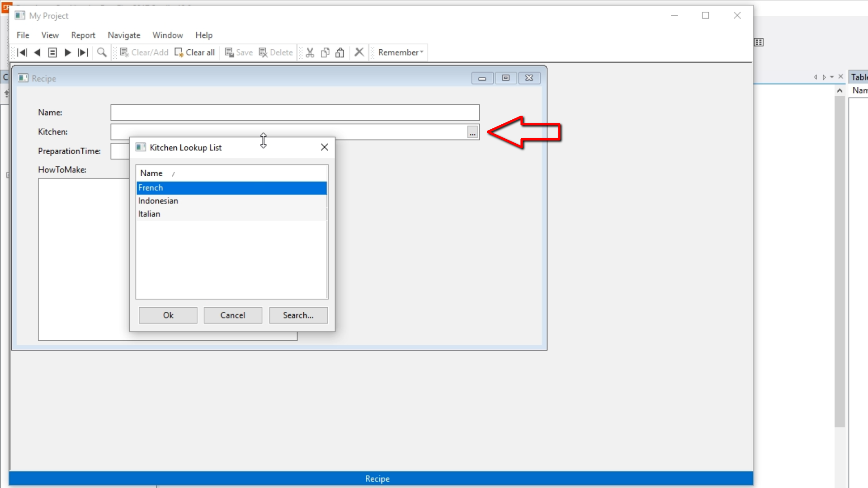Click the Paste clipboard icon
This screenshot has width=868, height=488.
(x=340, y=52)
